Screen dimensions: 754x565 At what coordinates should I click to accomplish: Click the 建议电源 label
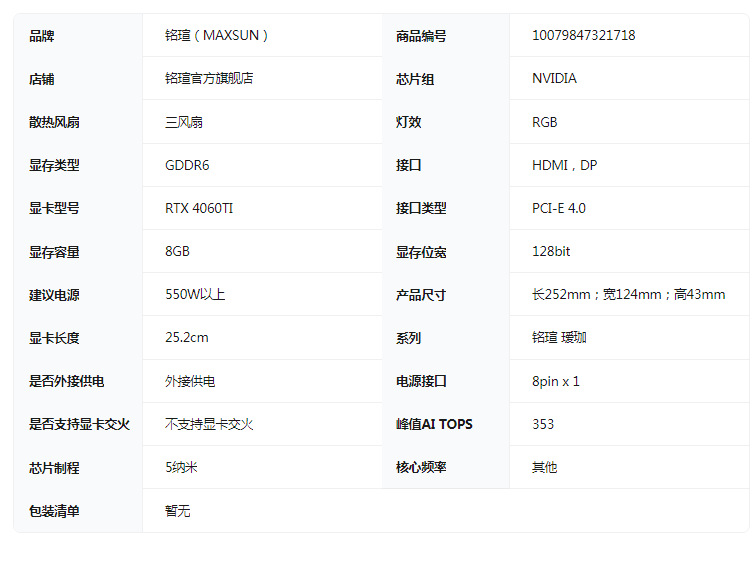(x=54, y=295)
